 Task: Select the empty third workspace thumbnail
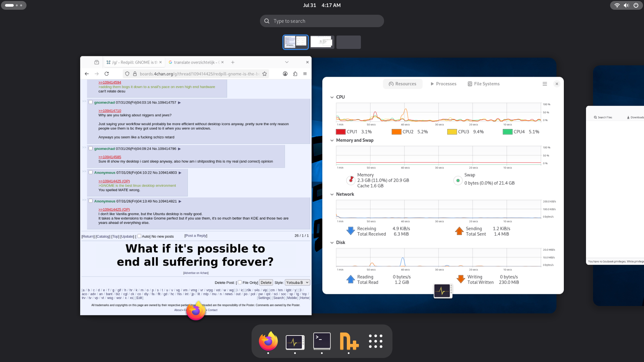click(x=348, y=42)
